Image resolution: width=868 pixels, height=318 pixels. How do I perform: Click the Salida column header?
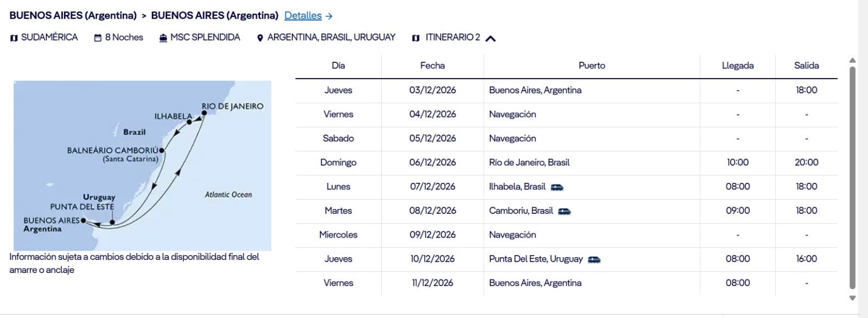click(806, 66)
